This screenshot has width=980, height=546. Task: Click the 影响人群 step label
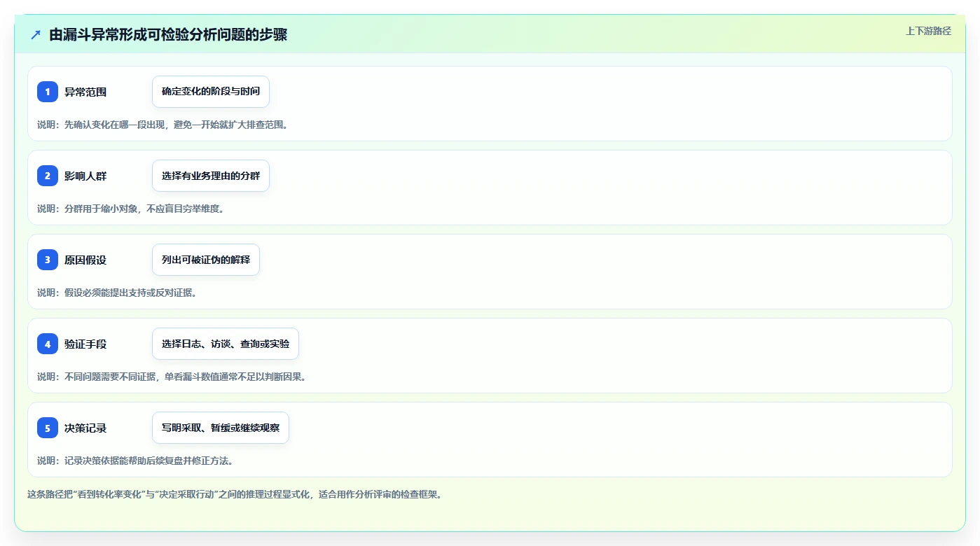(x=85, y=176)
